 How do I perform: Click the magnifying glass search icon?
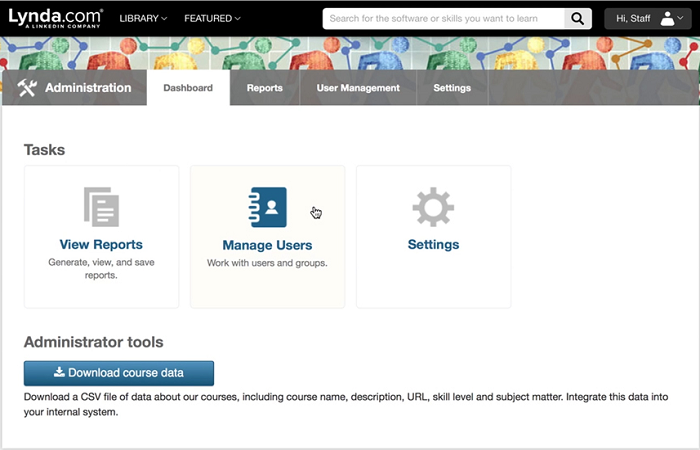click(577, 18)
